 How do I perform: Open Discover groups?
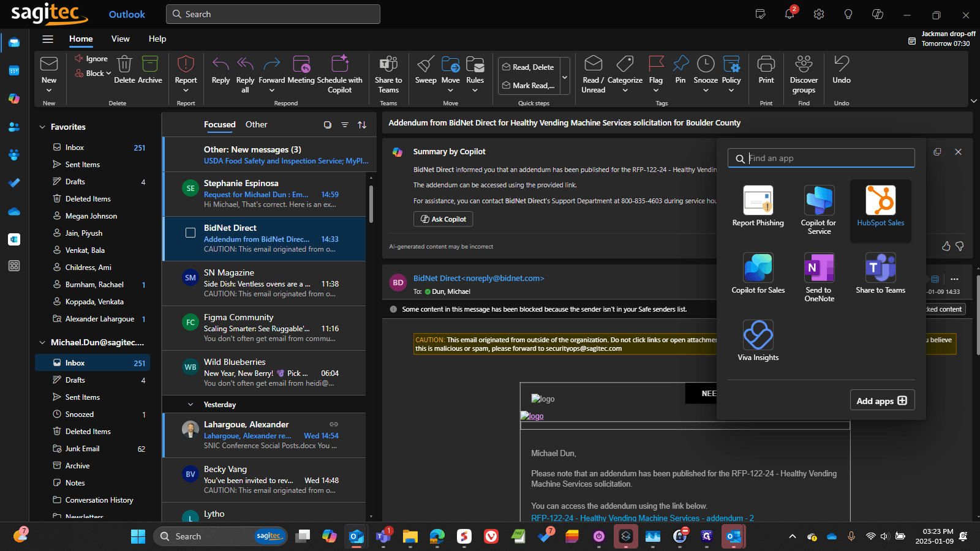tap(804, 74)
